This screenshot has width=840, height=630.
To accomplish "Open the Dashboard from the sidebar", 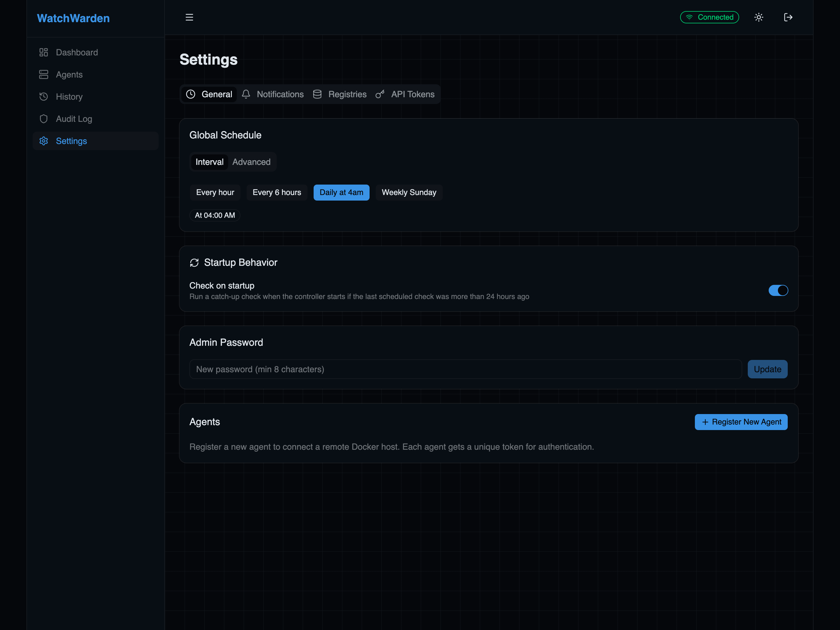I will (x=77, y=52).
